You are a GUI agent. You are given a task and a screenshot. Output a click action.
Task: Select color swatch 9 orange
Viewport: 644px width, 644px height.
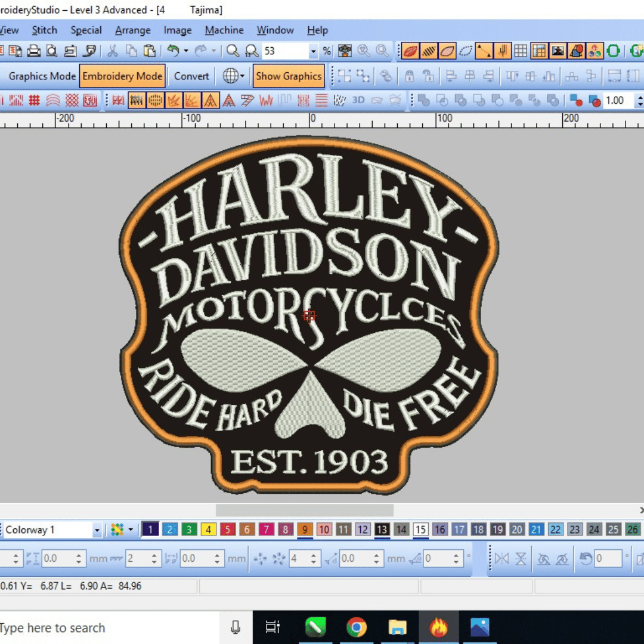(305, 530)
